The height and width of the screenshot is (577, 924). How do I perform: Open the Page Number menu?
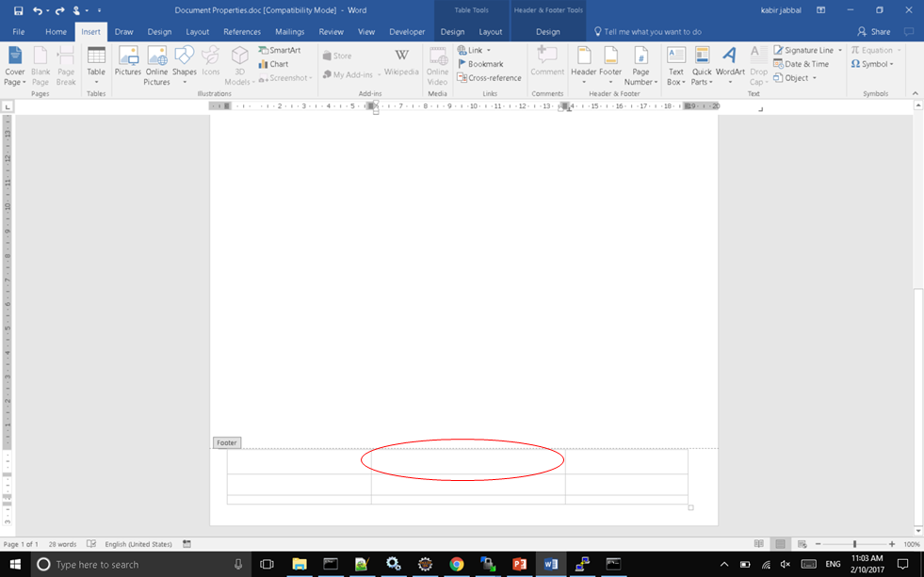pyautogui.click(x=640, y=65)
